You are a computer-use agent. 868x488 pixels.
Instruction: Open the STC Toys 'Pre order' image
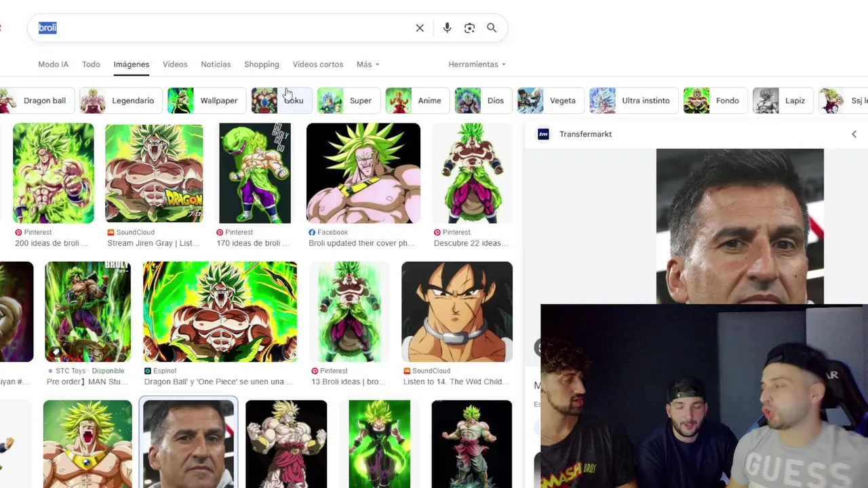(x=87, y=312)
